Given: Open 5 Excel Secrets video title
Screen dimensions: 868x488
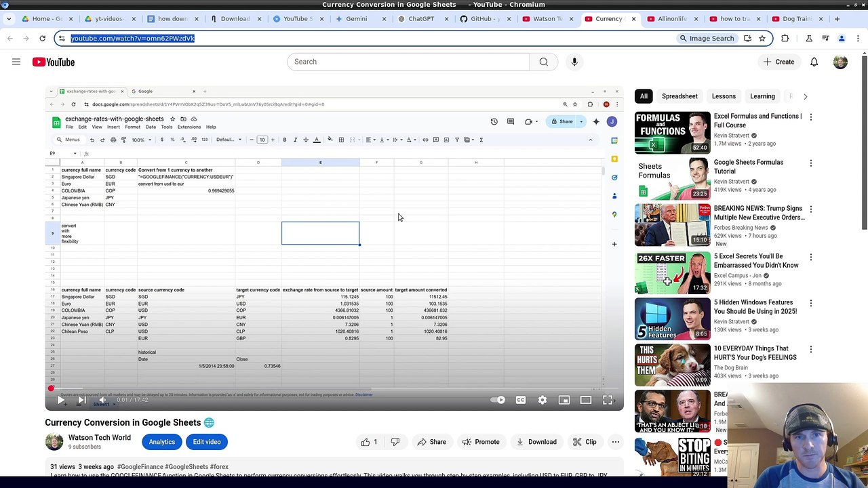Looking at the screenshot, I should pyautogui.click(x=756, y=261).
